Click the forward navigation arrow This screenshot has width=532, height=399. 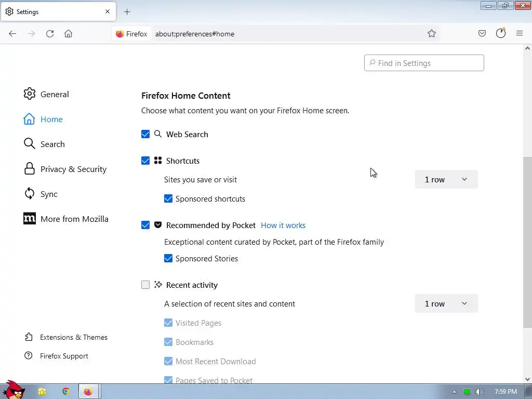(x=31, y=34)
